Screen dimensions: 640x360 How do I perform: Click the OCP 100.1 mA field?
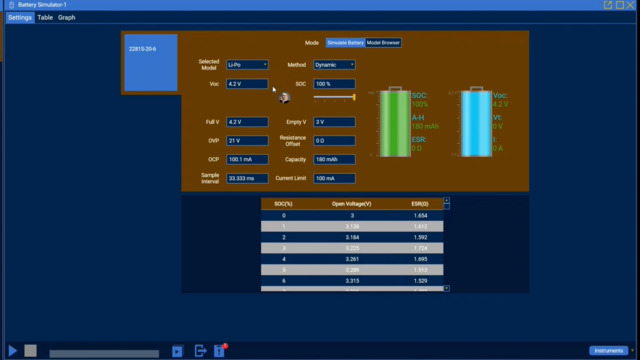247,160
